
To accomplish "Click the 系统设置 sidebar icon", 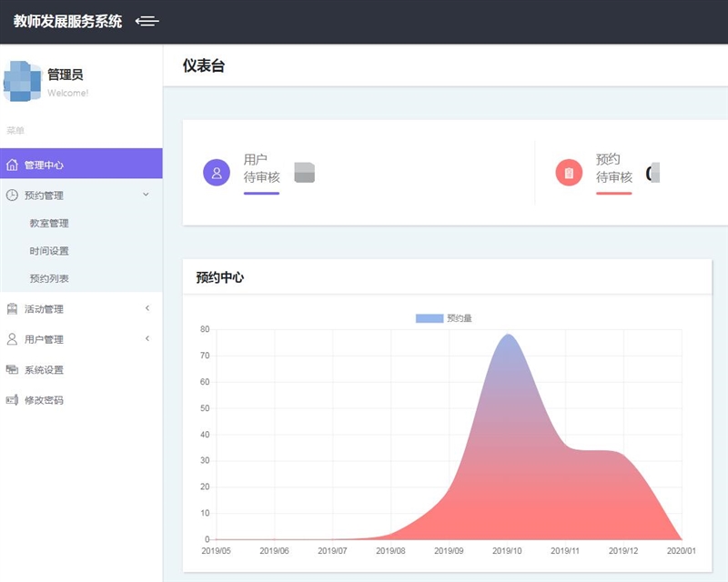I will tap(12, 369).
